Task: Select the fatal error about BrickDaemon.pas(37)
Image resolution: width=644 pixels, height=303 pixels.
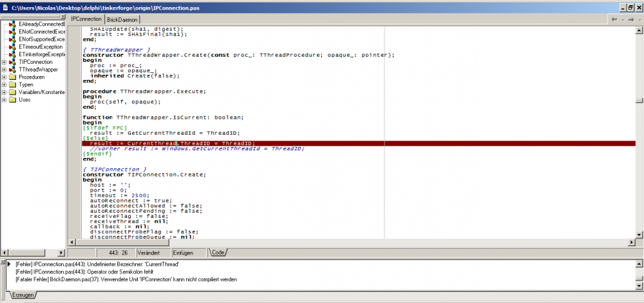Action: click(126, 280)
